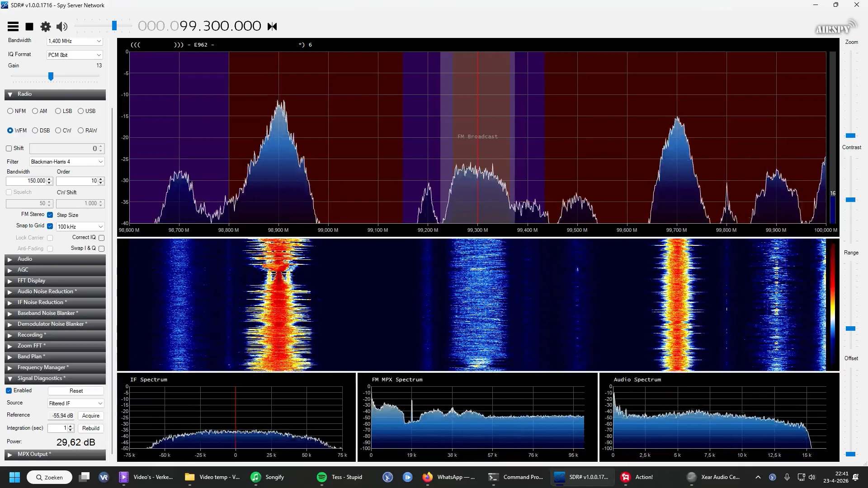
Task: Open the Action! taskbar app
Action: click(x=637, y=477)
